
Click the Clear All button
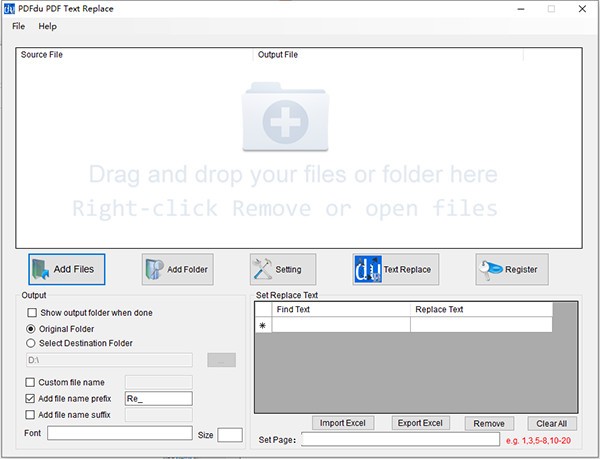tap(552, 423)
